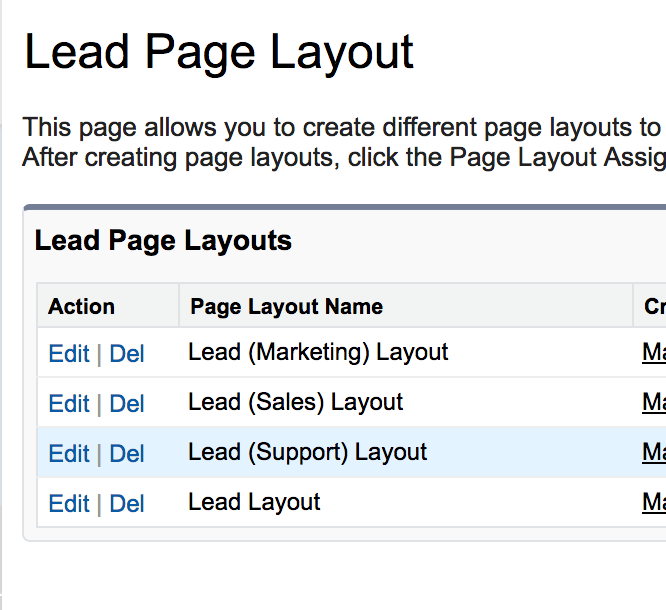This screenshot has height=610, width=666.
Task: Select the Lead (Support) Layout name cell
Action: tap(307, 453)
